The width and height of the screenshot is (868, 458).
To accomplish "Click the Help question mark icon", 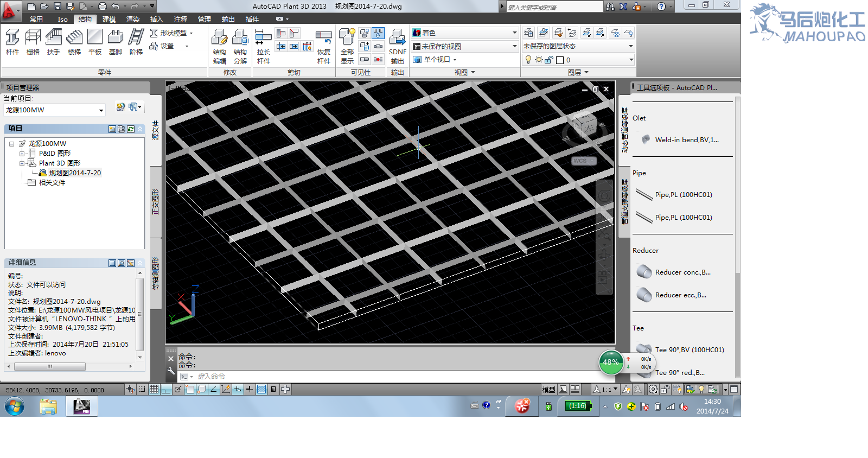I will [661, 7].
